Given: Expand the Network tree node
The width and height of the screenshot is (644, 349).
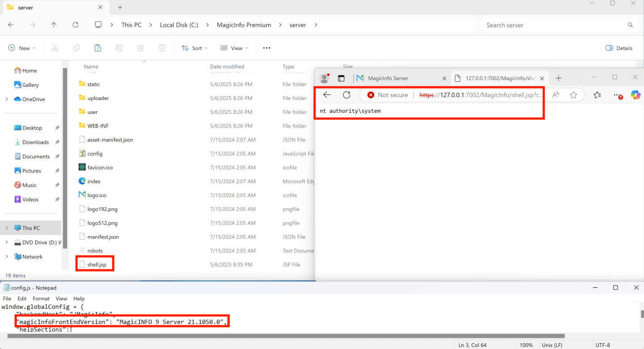Looking at the screenshot, I should click(x=7, y=256).
